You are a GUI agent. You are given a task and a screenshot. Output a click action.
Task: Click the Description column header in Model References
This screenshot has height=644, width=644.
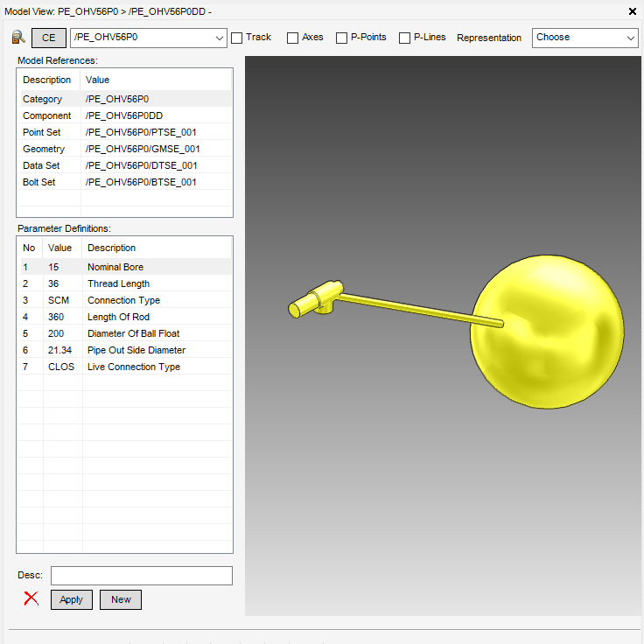click(x=47, y=80)
